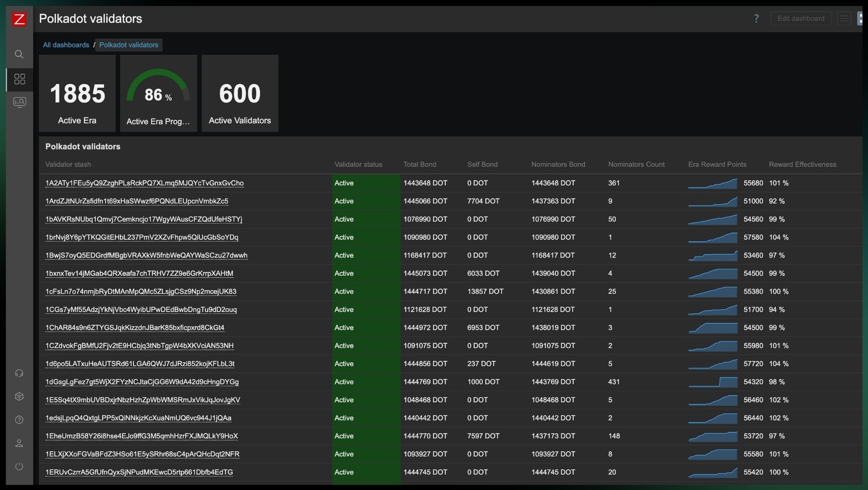Click the Active Era Progress gauge
868x490 pixels.
(x=158, y=93)
